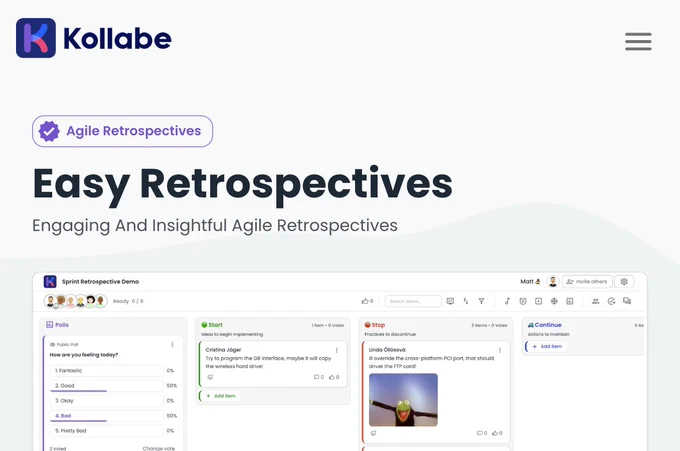Viewport: 680px width, 451px height.
Task: Open the three-dot menu on Linda Öllösová's card
Action: pyautogui.click(x=500, y=350)
